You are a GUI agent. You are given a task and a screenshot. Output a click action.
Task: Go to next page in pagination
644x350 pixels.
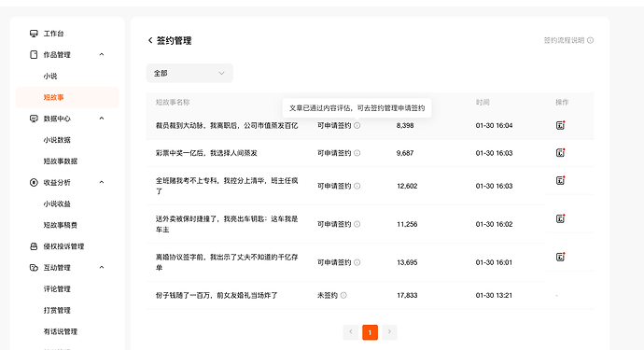click(x=389, y=332)
